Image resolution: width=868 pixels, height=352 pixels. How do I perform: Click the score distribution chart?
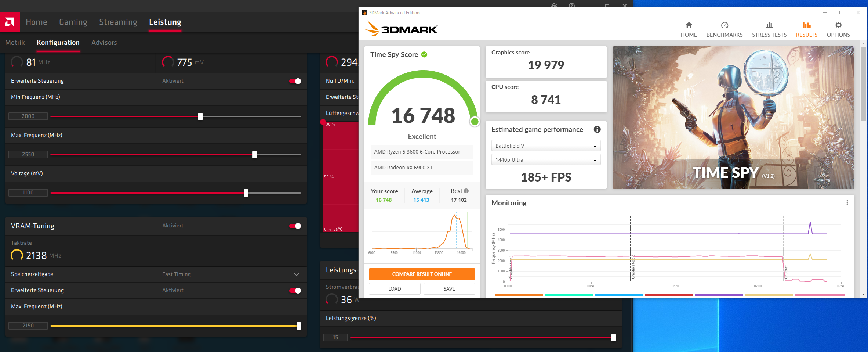[421, 233]
